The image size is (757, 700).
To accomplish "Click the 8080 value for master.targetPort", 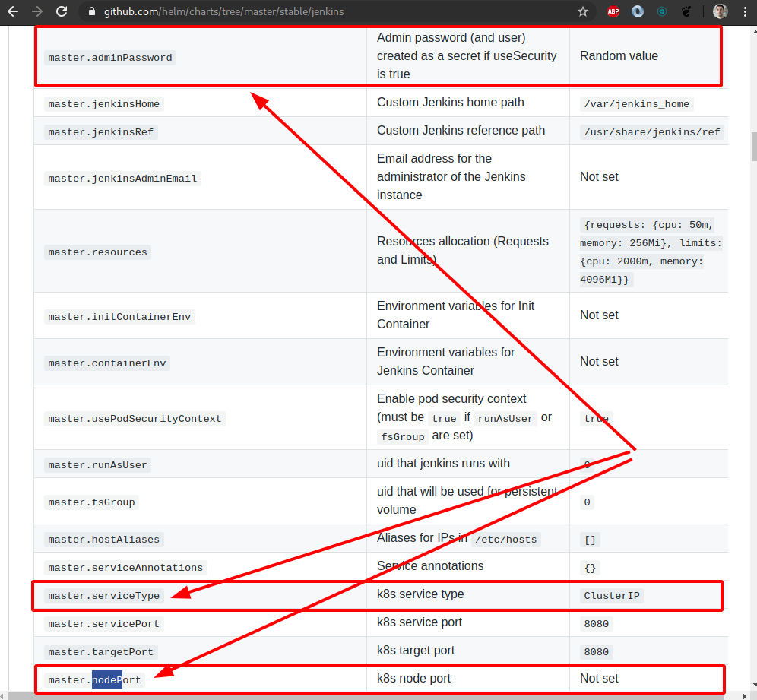I will (596, 651).
